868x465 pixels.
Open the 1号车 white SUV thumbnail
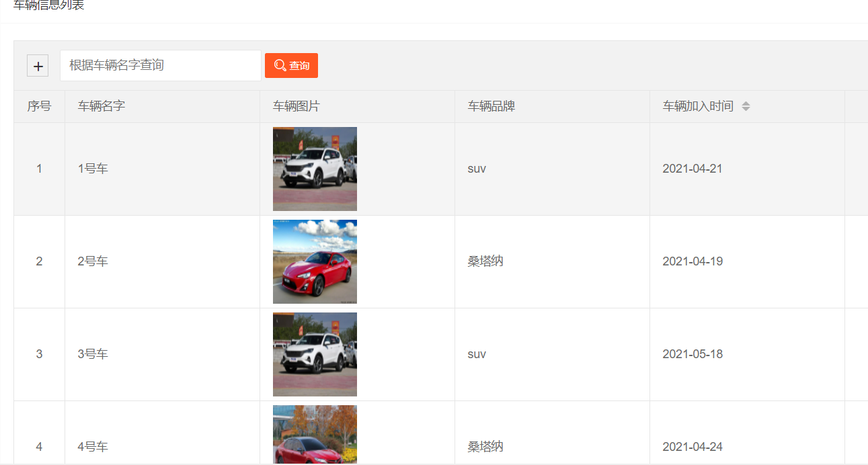[315, 169]
